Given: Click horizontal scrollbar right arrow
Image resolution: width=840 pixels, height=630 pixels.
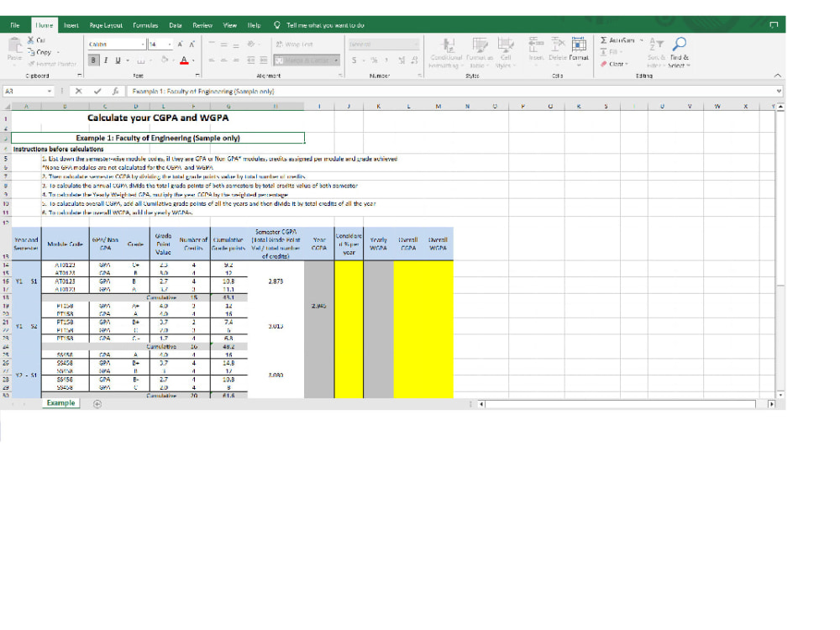Looking at the screenshot, I should click(x=771, y=404).
